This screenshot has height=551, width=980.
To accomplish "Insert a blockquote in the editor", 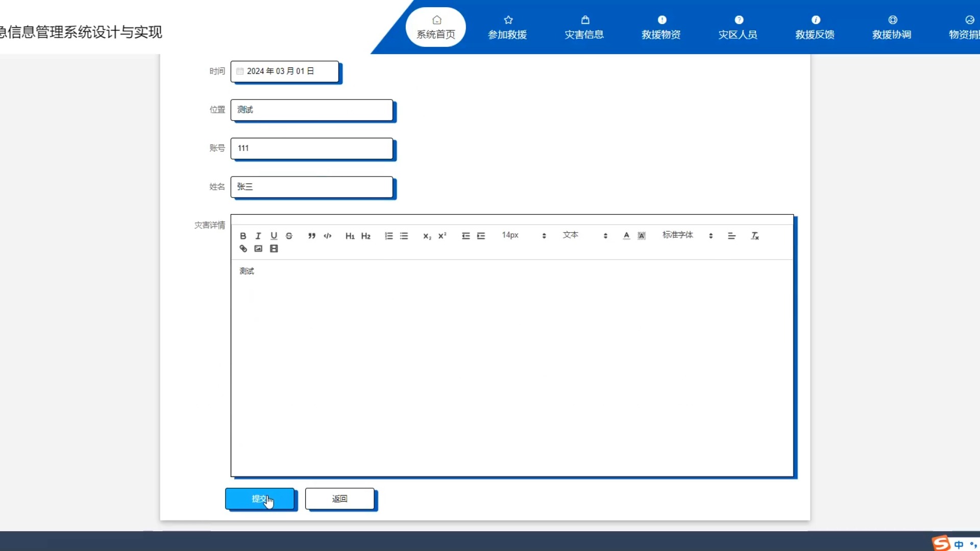I will [x=312, y=236].
